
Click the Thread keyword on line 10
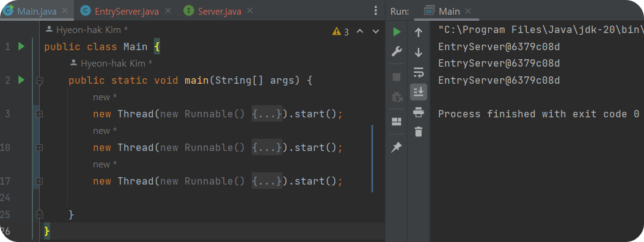coord(136,147)
